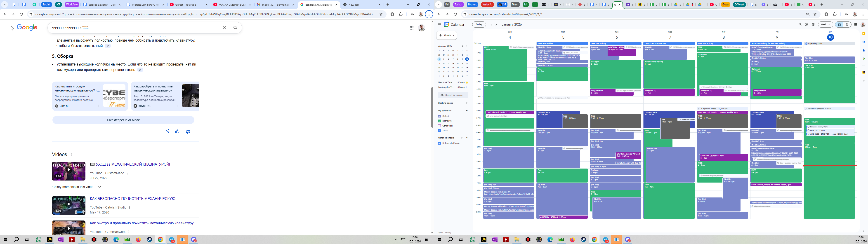The width and height of the screenshot is (868, 244).
Task: Enable the Other work calendar
Action: pos(439,126)
